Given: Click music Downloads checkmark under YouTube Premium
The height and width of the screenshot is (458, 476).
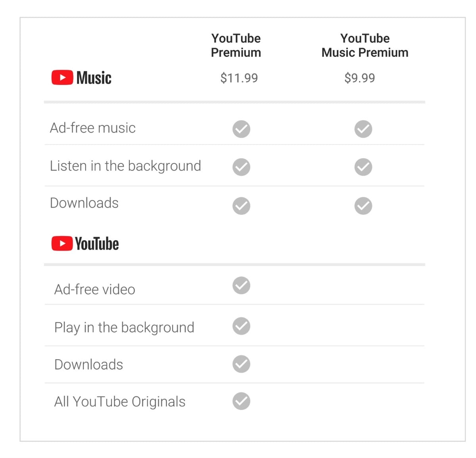Looking at the screenshot, I should click(241, 206).
